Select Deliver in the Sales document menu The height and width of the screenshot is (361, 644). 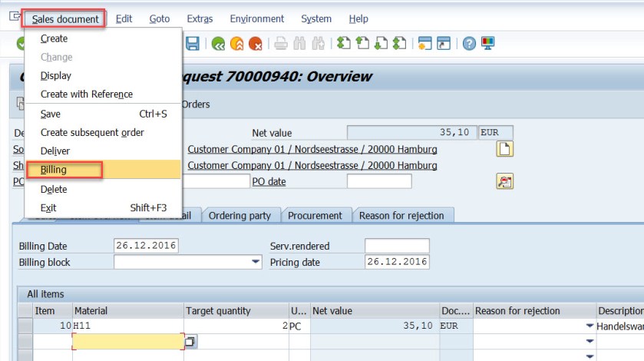pos(104,151)
